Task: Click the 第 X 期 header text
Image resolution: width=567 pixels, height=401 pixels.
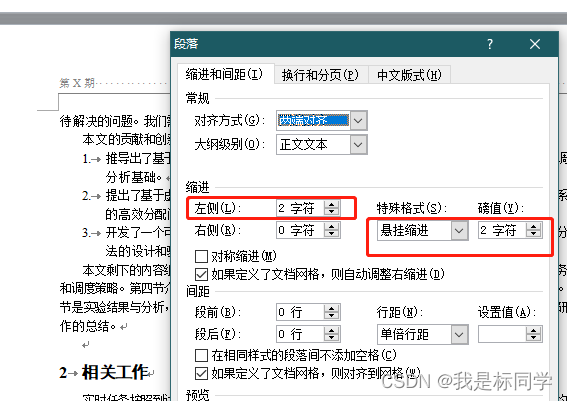Action: click(77, 83)
